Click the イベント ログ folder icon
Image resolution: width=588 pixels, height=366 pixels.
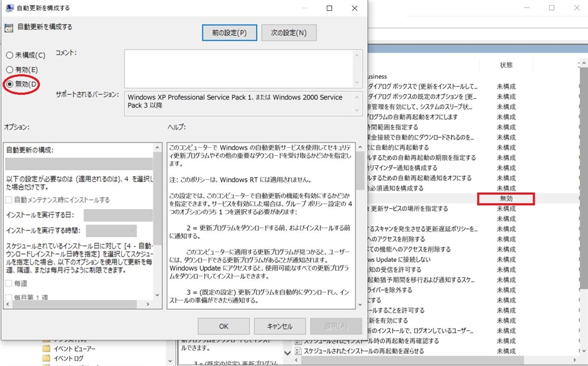[x=47, y=358]
